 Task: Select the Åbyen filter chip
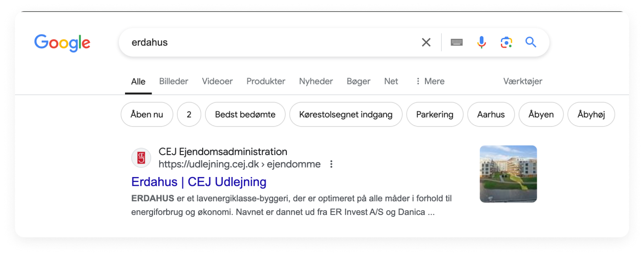click(541, 114)
